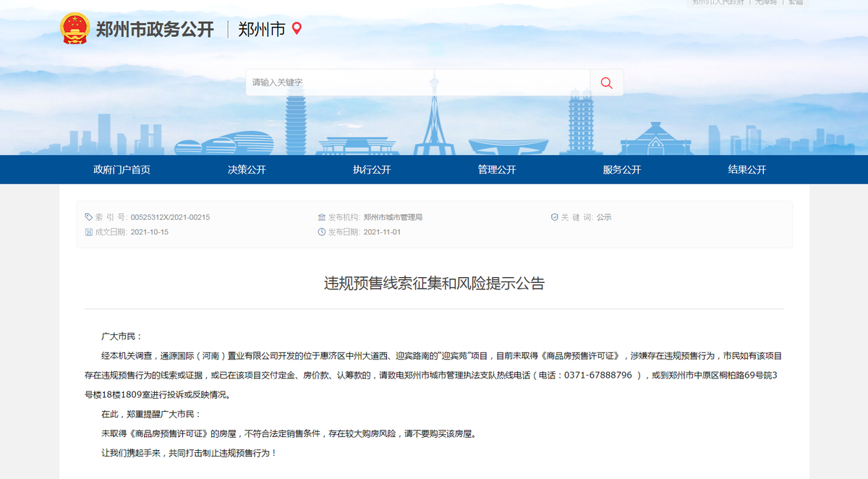
Task: Click the clock icon beside 发布日期
Action: (322, 232)
